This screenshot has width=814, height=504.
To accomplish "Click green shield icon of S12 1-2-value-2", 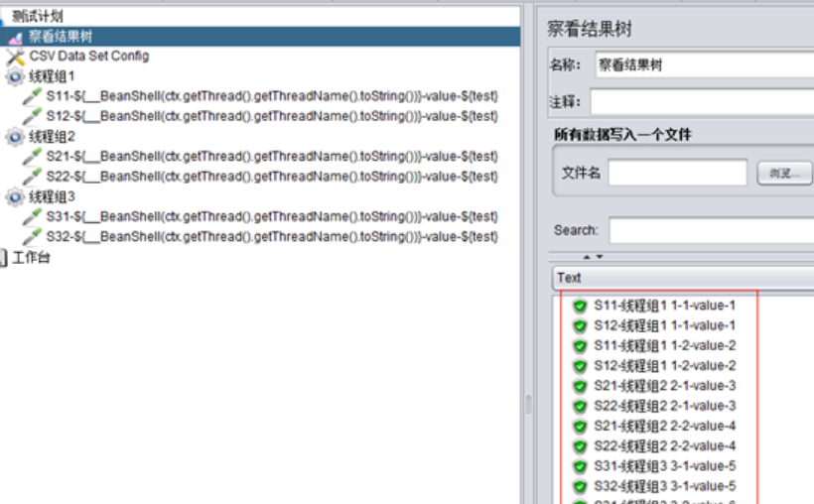I will click(x=580, y=366).
